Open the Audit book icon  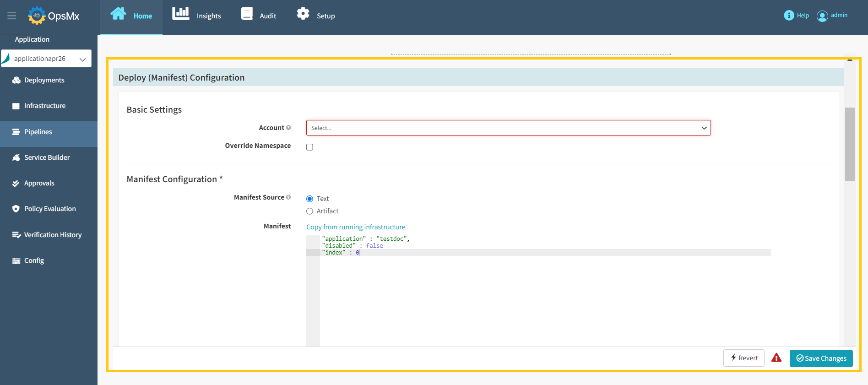(247, 14)
